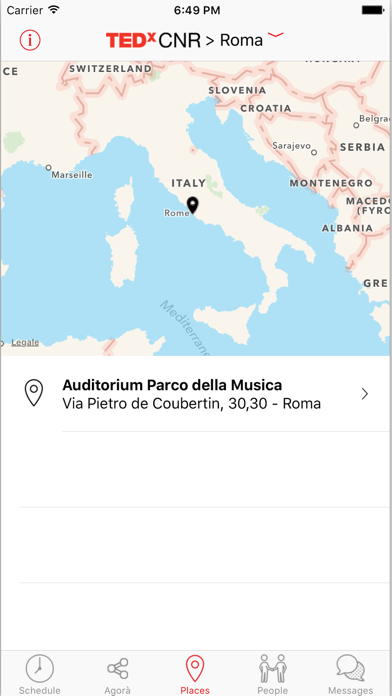Click the Via Pietro de Coubertin address
The width and height of the screenshot is (392, 696).
click(x=191, y=404)
